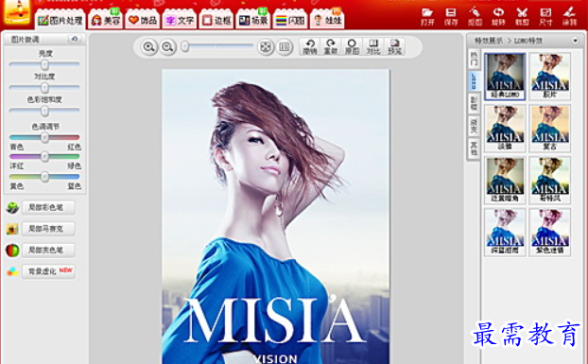
Task: Switch to the 图片处理 tab
Action: point(61,20)
